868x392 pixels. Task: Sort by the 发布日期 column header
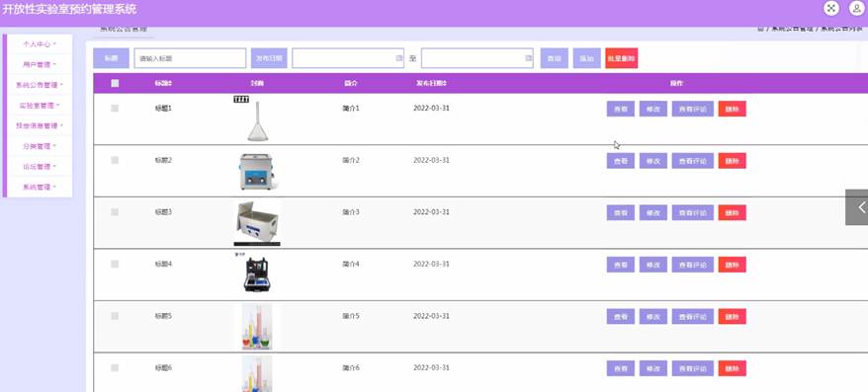point(431,84)
